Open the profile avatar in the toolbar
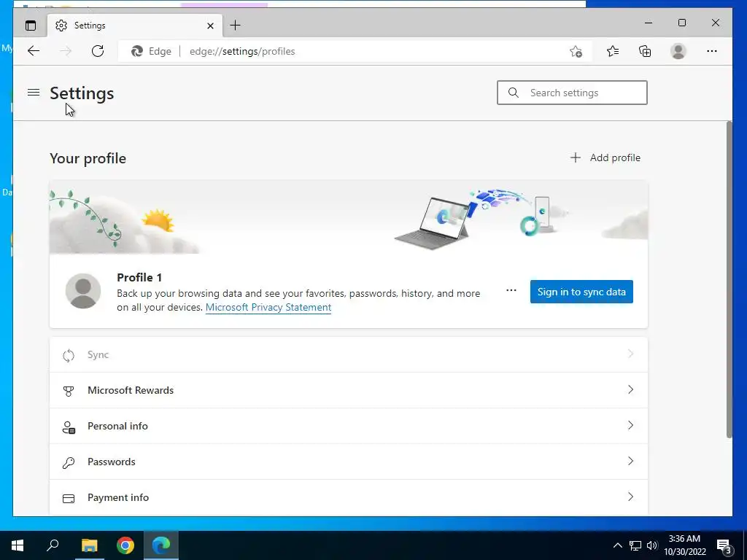747x560 pixels. tap(678, 51)
